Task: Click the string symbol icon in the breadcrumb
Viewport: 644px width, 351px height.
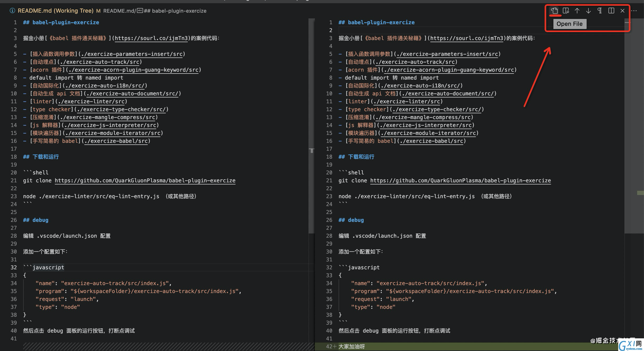Action: [x=140, y=11]
